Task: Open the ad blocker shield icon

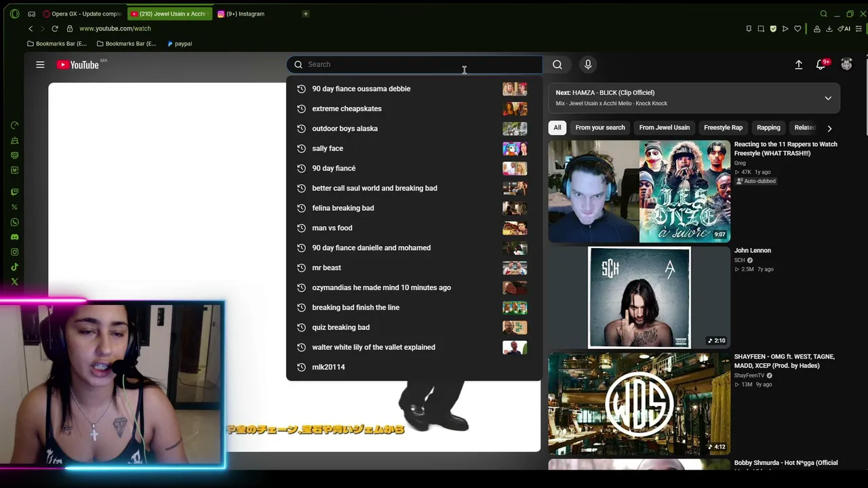Action: (x=773, y=28)
